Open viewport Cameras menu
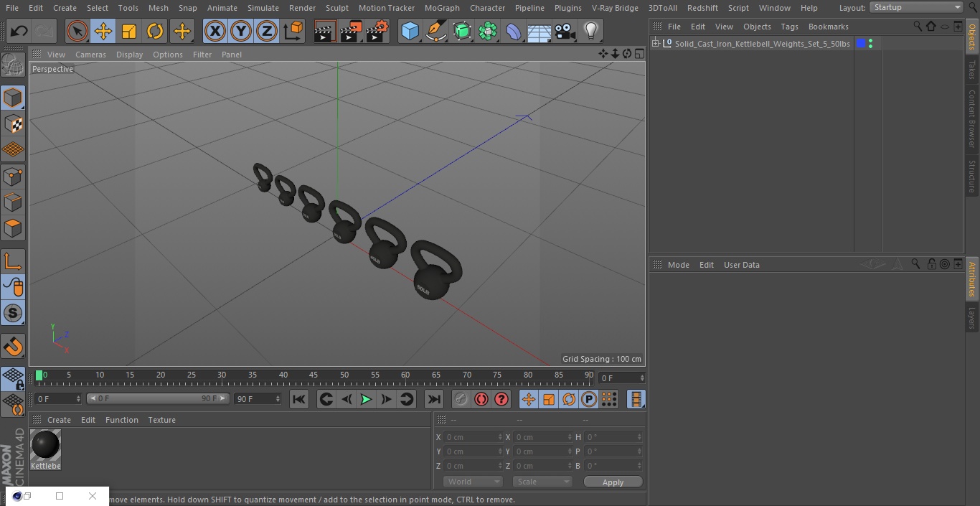Image resolution: width=980 pixels, height=506 pixels. 90,55
